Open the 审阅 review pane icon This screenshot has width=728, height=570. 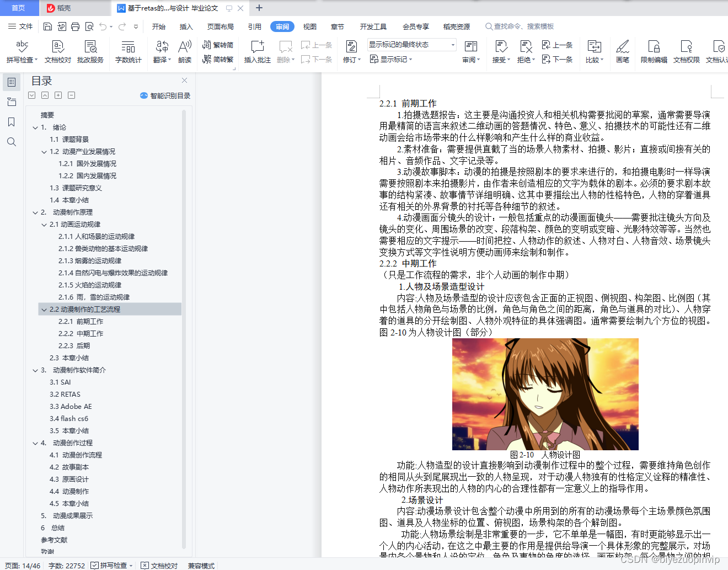click(x=471, y=52)
